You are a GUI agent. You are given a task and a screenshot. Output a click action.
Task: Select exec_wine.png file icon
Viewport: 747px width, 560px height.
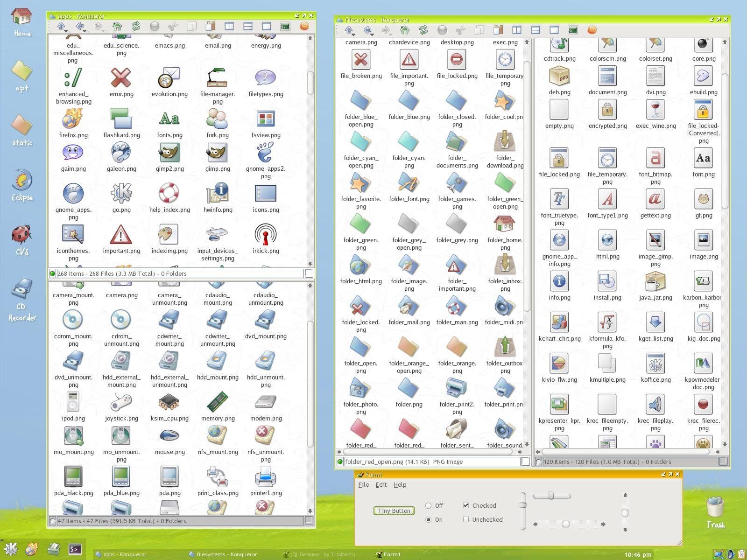pos(655,110)
